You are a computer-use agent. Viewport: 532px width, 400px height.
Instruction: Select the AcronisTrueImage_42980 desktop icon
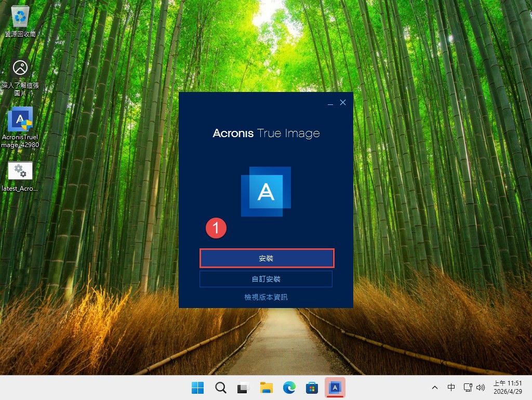coord(20,127)
